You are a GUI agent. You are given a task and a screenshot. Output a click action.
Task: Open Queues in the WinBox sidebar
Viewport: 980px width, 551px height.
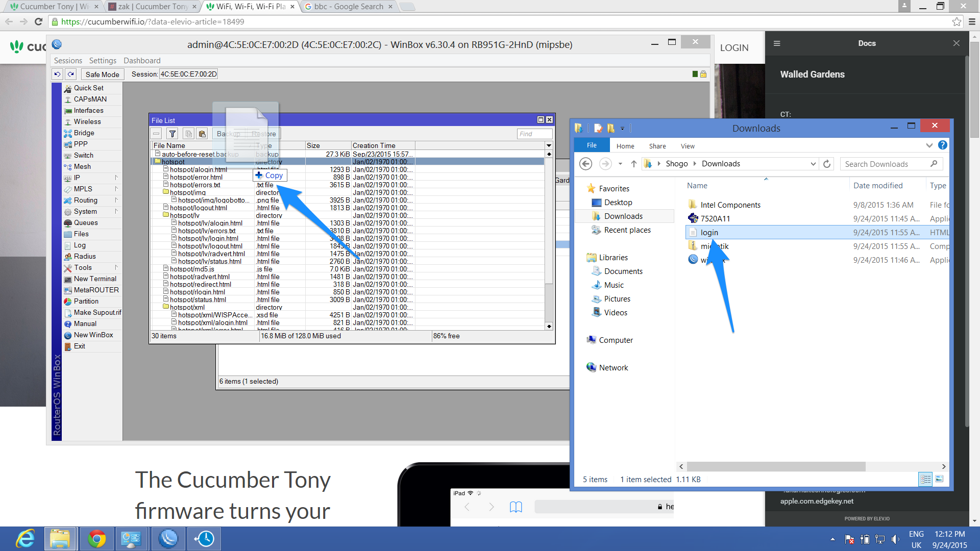(x=86, y=222)
